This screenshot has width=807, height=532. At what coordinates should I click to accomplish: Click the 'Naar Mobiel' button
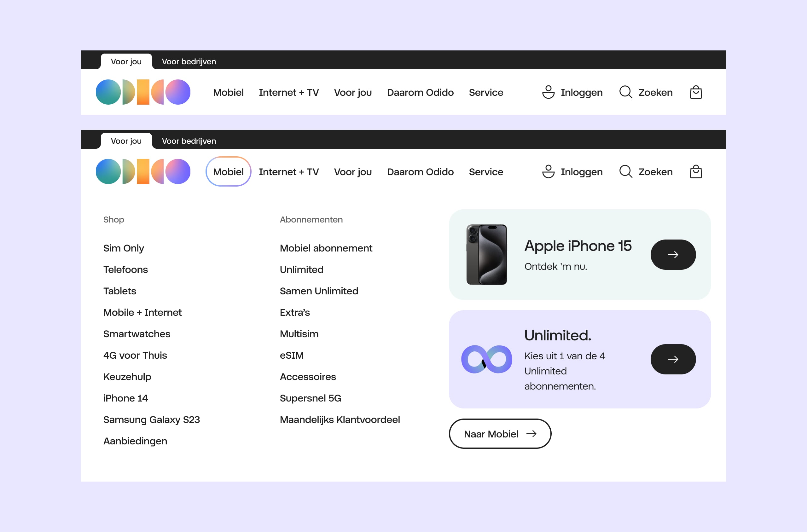point(500,434)
